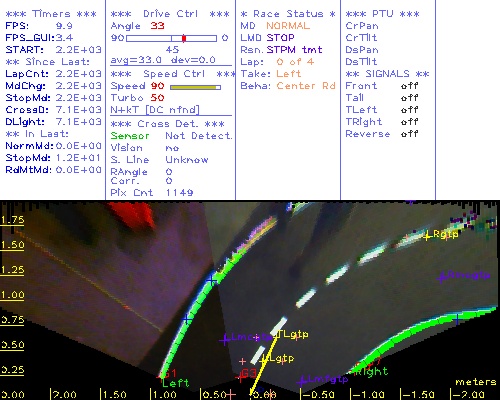Image resolution: width=500 pixels, height=400 pixels.
Task: Click the Race Status panel header
Action: click(288, 14)
